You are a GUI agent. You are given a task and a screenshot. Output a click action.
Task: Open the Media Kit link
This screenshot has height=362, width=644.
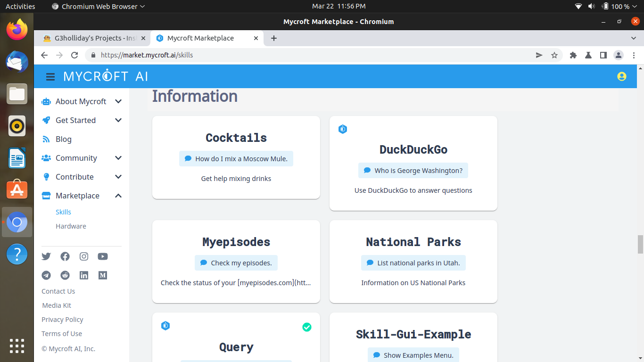pos(57,305)
